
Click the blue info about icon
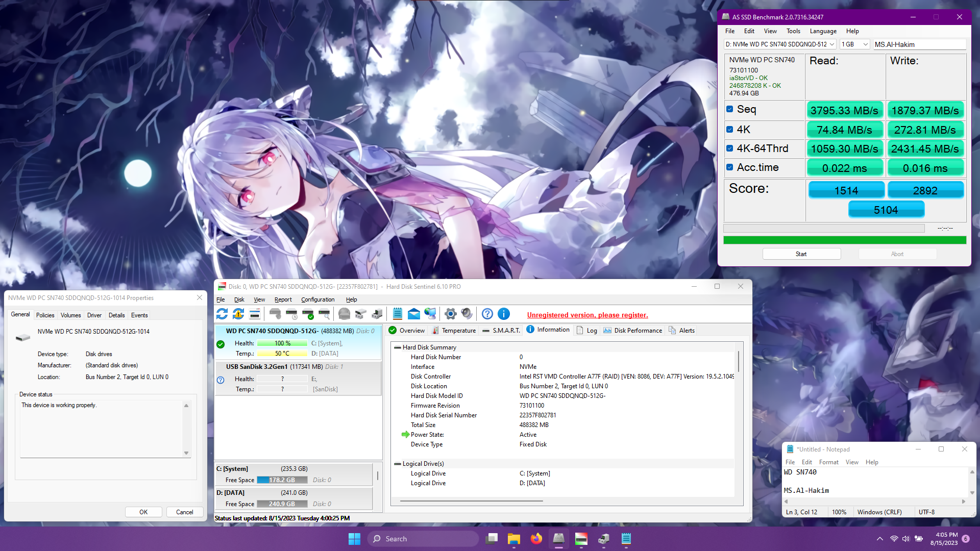pyautogui.click(x=504, y=314)
